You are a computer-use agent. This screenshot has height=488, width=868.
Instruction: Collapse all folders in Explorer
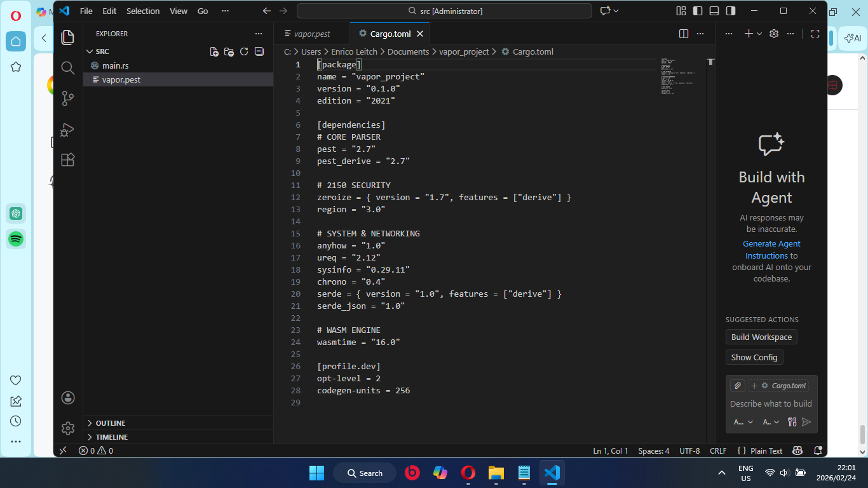[x=259, y=52]
